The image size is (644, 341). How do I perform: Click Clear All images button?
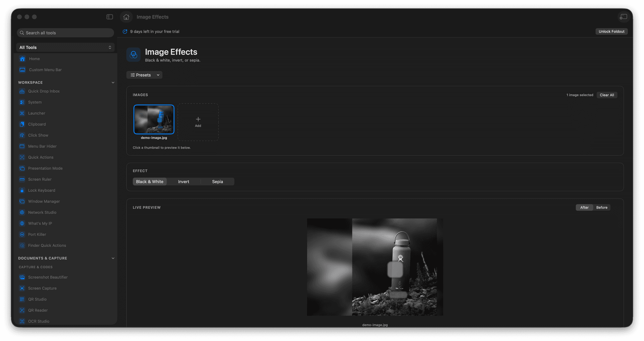click(x=607, y=95)
